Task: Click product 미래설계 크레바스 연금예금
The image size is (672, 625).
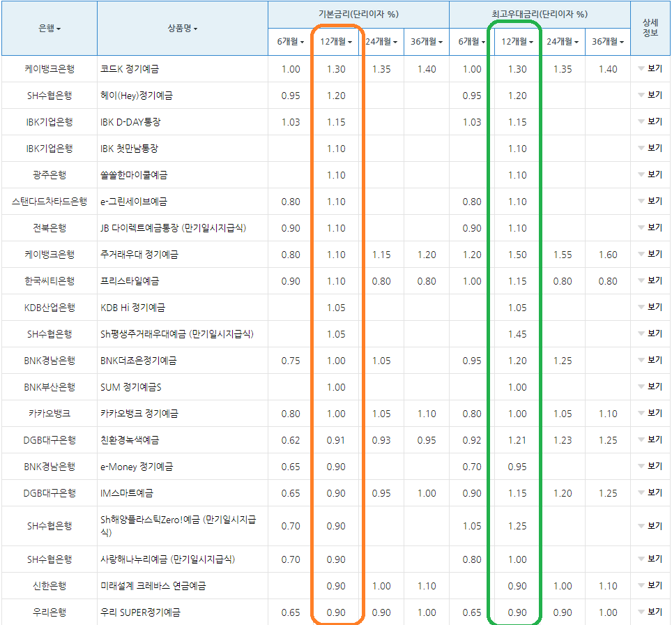Action: (153, 586)
